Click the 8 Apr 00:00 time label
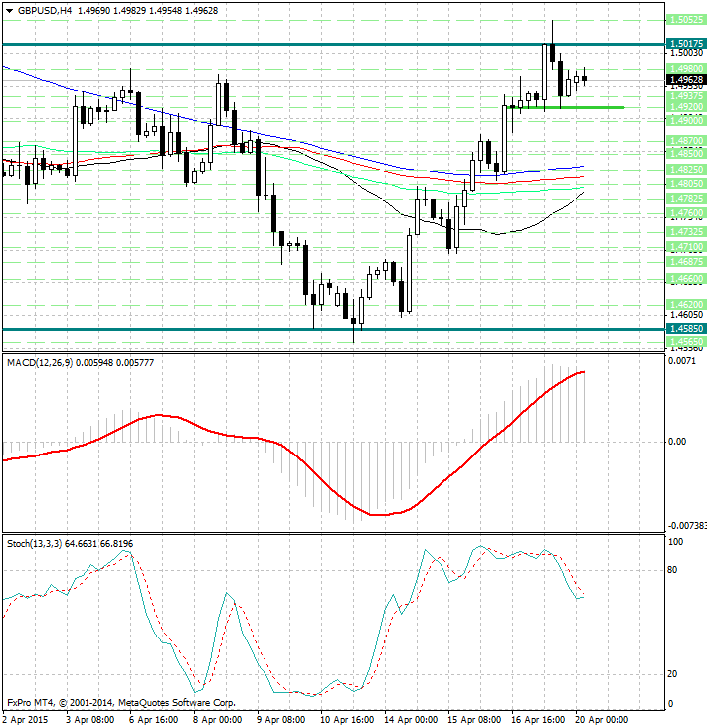Image resolution: width=707 pixels, height=728 pixels. tap(217, 720)
